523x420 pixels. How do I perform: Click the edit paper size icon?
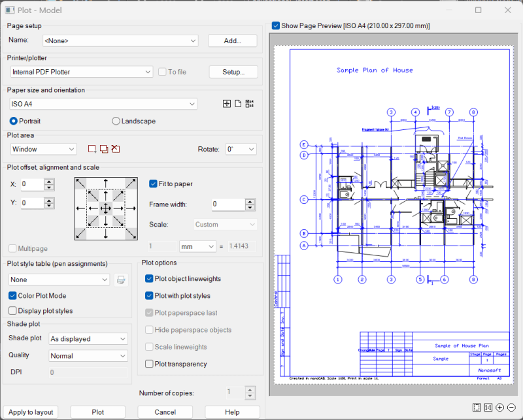pyautogui.click(x=237, y=103)
